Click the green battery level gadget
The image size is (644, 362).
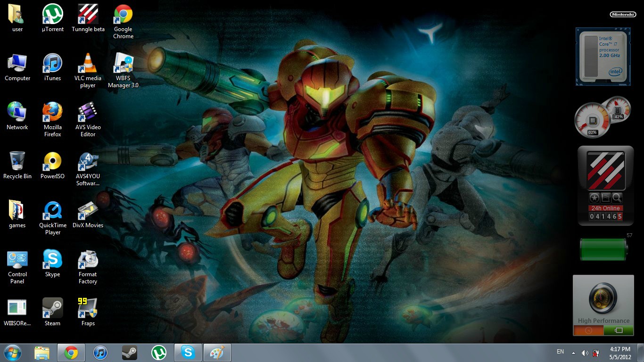[x=603, y=249]
